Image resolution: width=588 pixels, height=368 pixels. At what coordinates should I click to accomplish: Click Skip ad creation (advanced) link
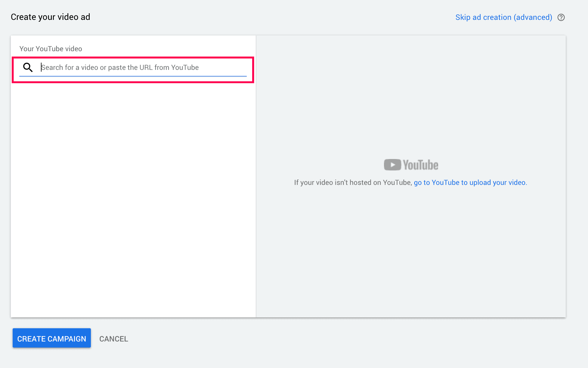[504, 17]
